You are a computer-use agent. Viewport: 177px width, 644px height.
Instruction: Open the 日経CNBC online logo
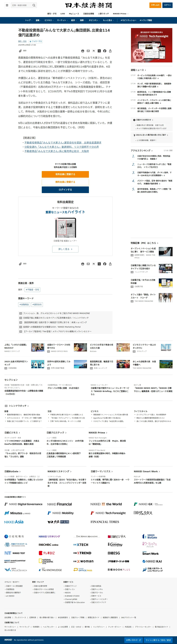coord(48,545)
